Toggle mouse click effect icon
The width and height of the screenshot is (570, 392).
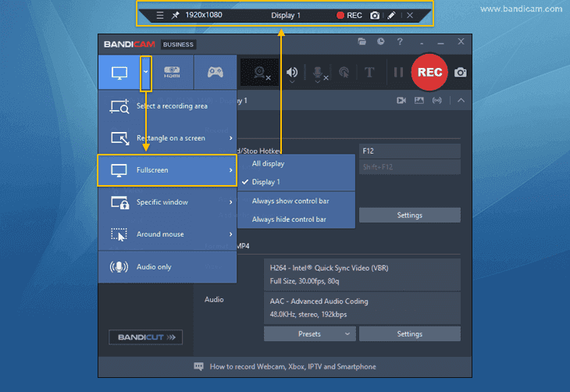point(344,73)
